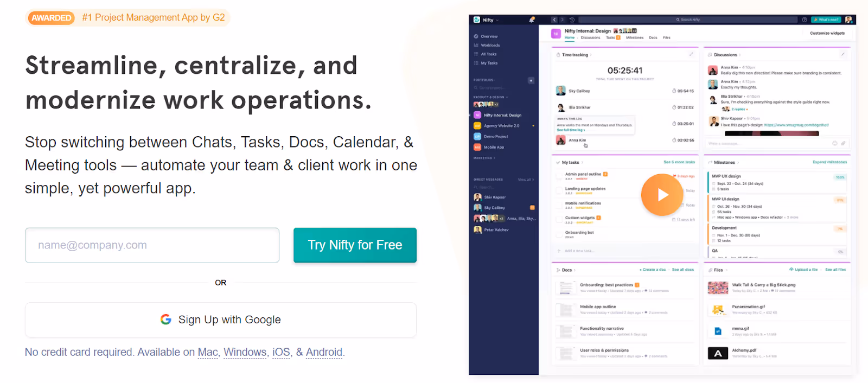Click the help question mark icon
This screenshot has width=868, height=383.
point(805,20)
